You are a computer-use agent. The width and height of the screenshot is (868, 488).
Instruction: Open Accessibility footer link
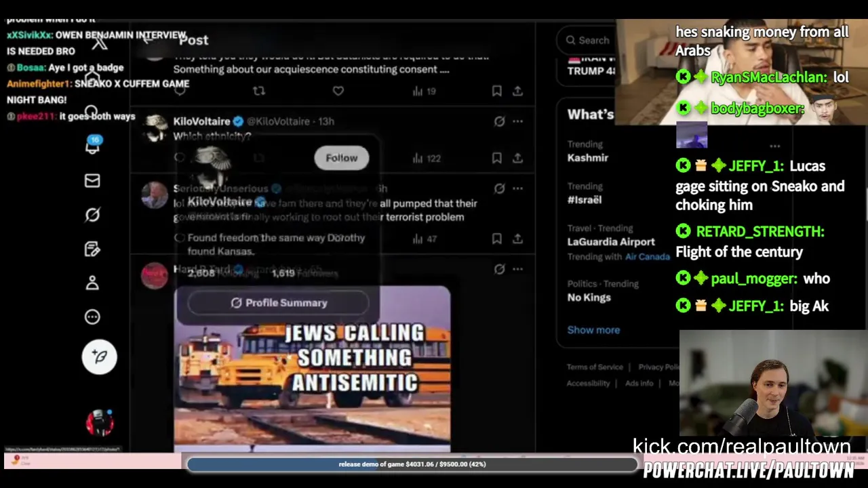click(x=588, y=383)
